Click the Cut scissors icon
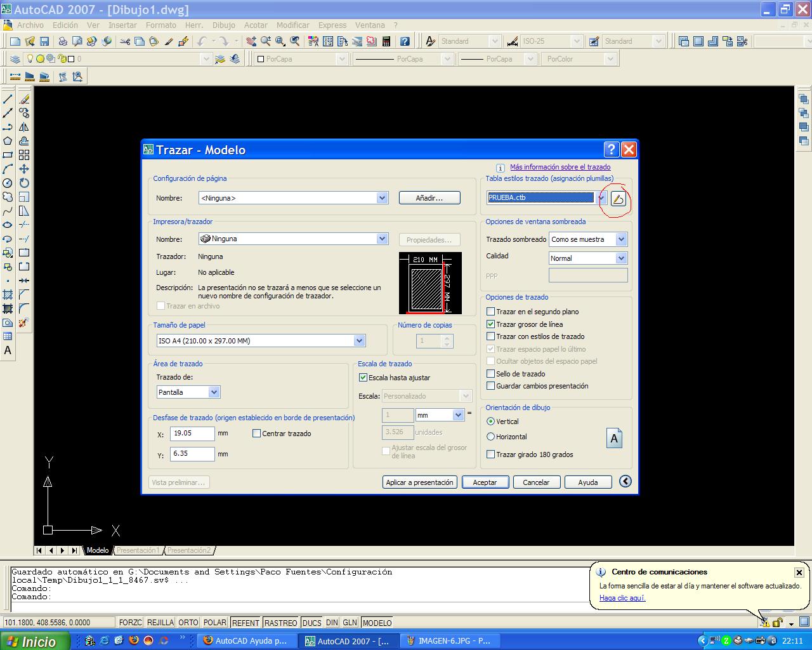Image resolution: width=812 pixels, height=650 pixels. (x=124, y=41)
